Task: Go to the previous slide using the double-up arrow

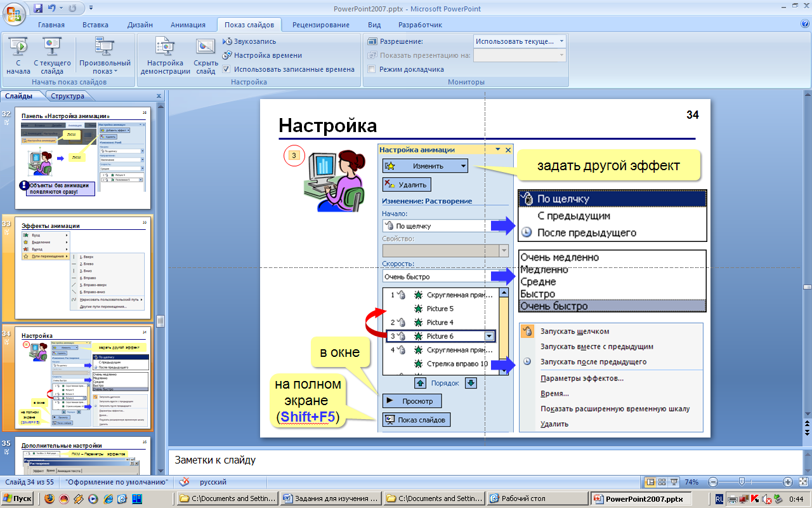Action: [807, 424]
